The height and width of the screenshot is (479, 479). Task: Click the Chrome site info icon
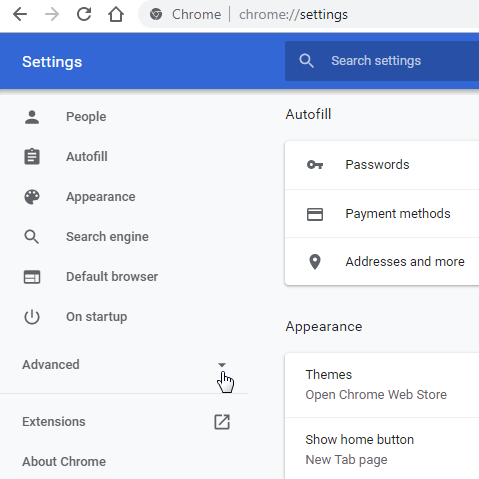click(156, 14)
